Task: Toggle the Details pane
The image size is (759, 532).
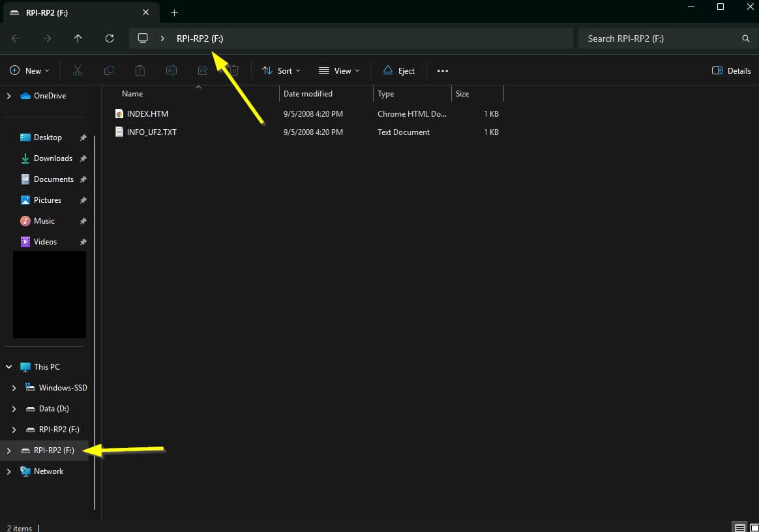Action: click(732, 70)
